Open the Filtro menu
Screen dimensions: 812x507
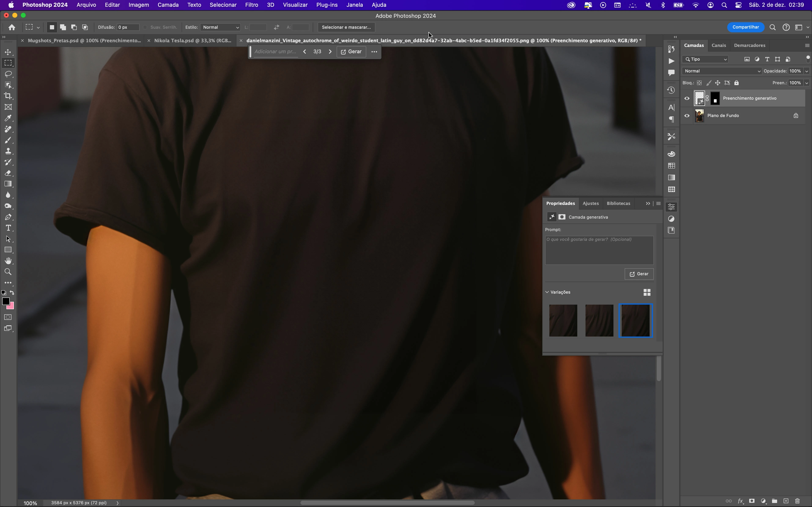click(x=251, y=5)
